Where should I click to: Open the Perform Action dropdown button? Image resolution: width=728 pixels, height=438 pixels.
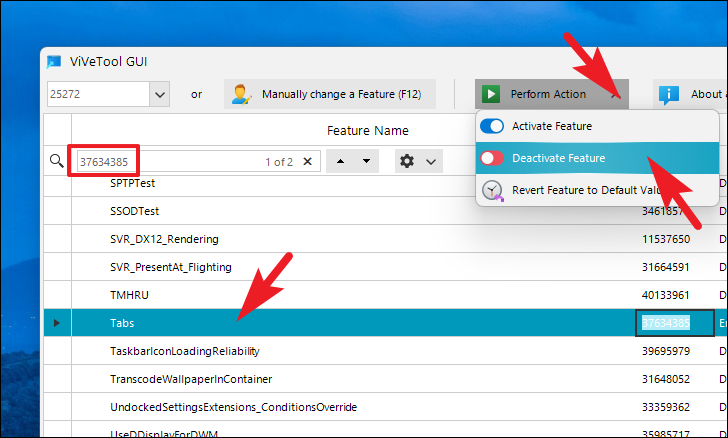[552, 94]
